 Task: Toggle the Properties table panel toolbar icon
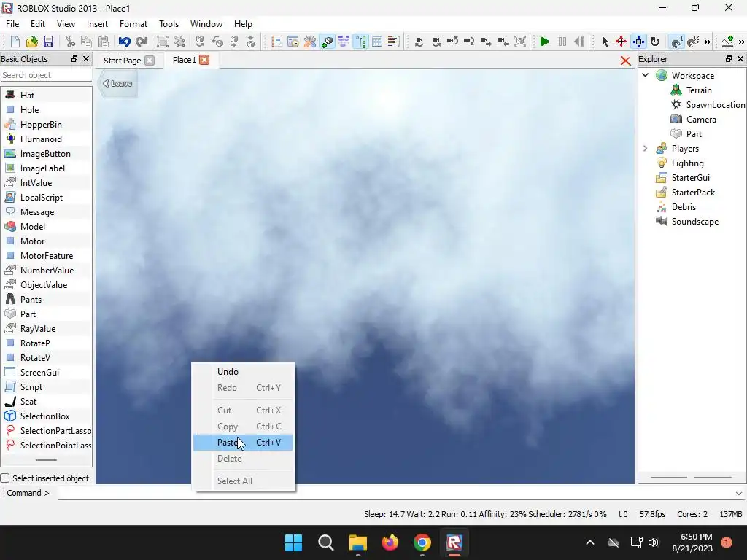(377, 42)
